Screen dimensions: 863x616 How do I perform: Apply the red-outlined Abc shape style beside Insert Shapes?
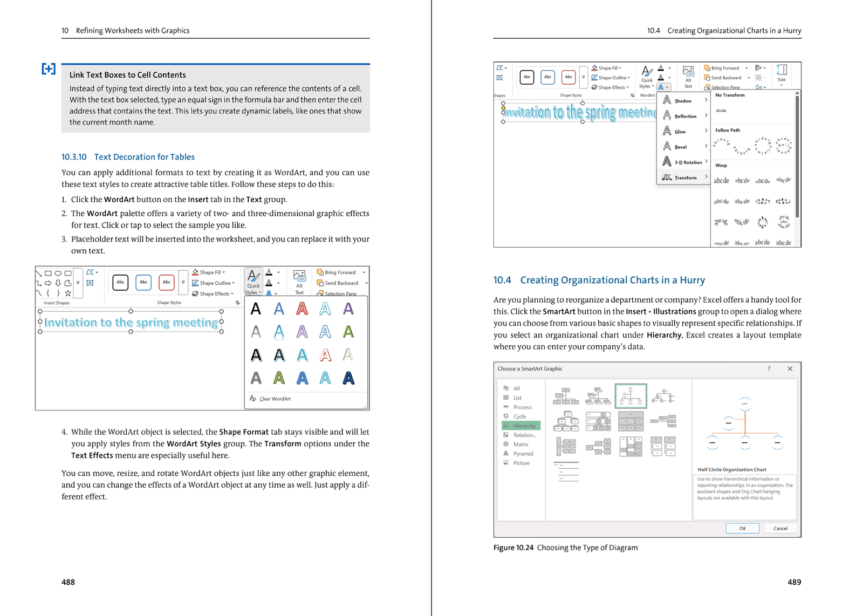coord(167,282)
